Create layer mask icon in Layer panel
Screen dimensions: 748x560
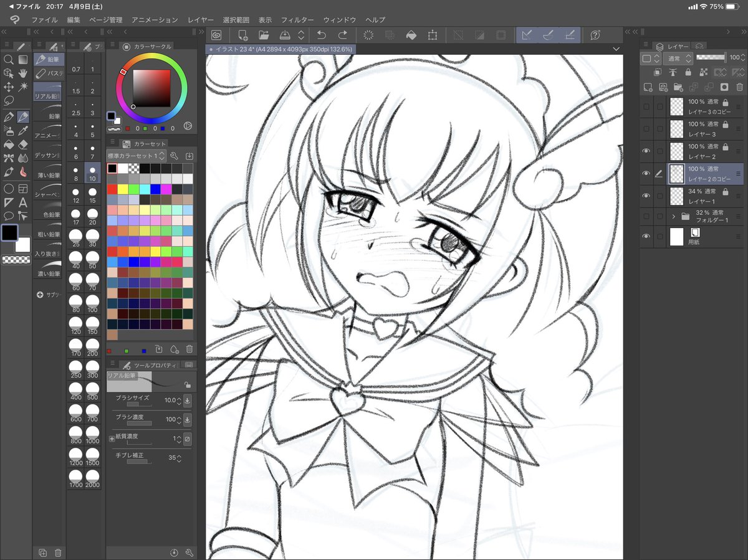[x=724, y=87]
